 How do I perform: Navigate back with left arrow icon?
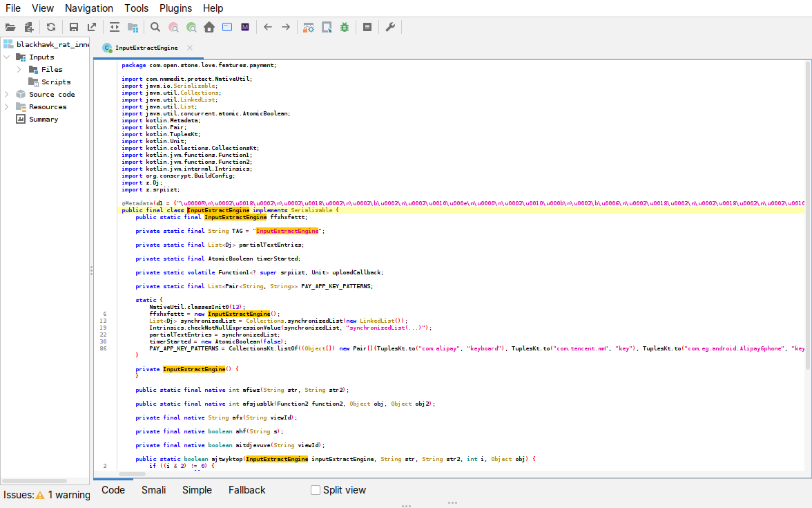[x=268, y=28]
